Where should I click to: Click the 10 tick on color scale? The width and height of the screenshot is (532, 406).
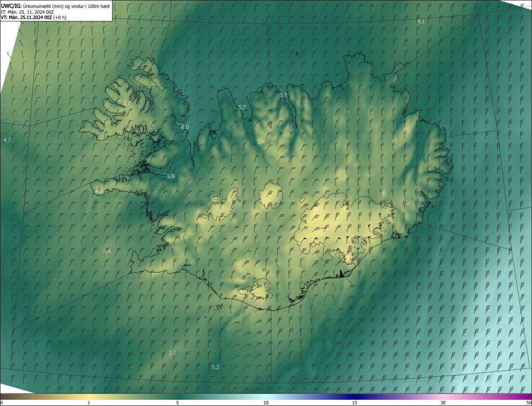point(266,403)
